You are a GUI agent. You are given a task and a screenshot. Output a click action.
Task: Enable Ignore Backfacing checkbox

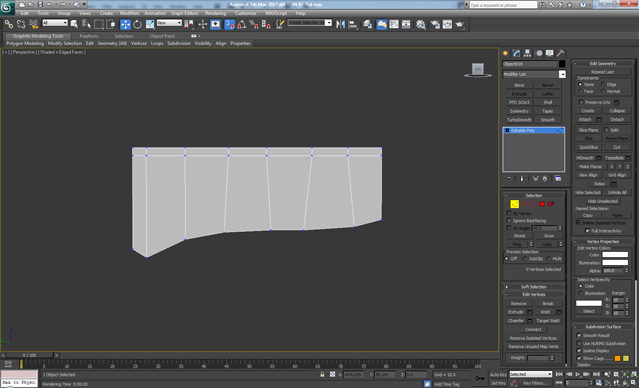[509, 220]
